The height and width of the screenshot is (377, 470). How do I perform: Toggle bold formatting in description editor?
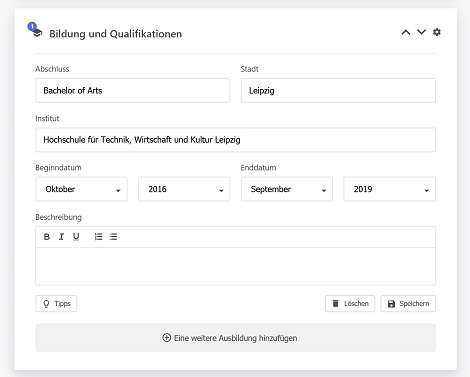[x=47, y=237]
